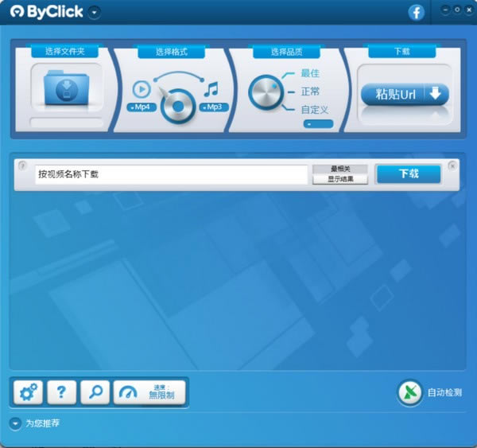The width and height of the screenshot is (477, 448).
Task: Open the ByClick logo dropdown menu
Action: click(x=95, y=13)
